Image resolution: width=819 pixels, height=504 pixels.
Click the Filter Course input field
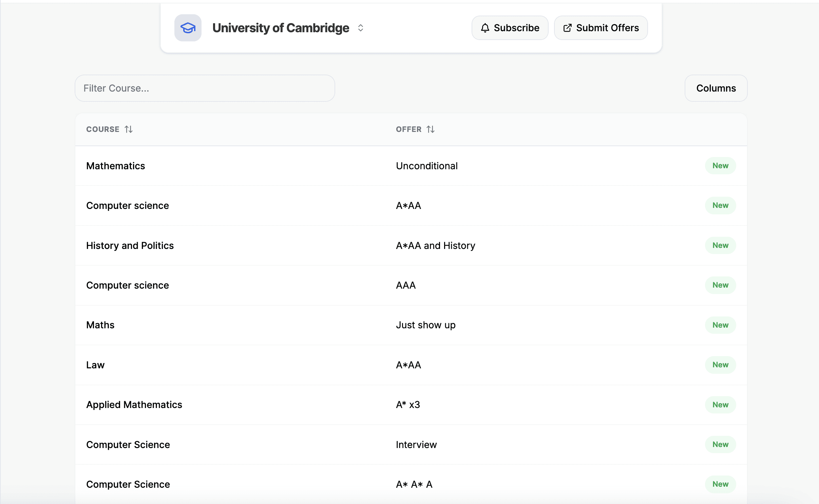[x=205, y=88]
